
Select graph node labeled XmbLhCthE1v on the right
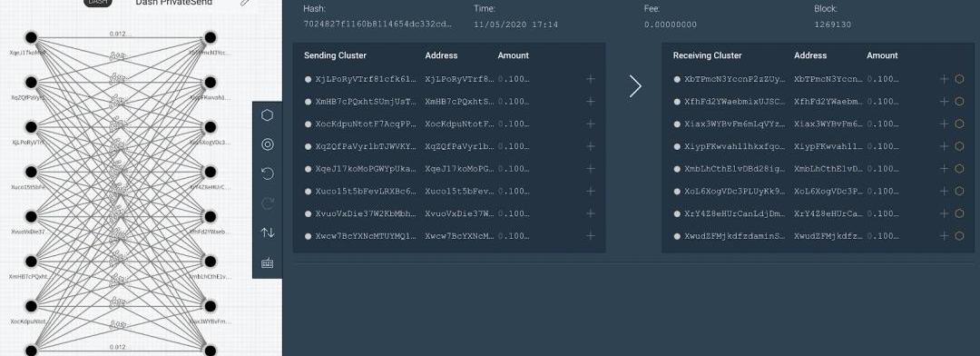click(210, 261)
